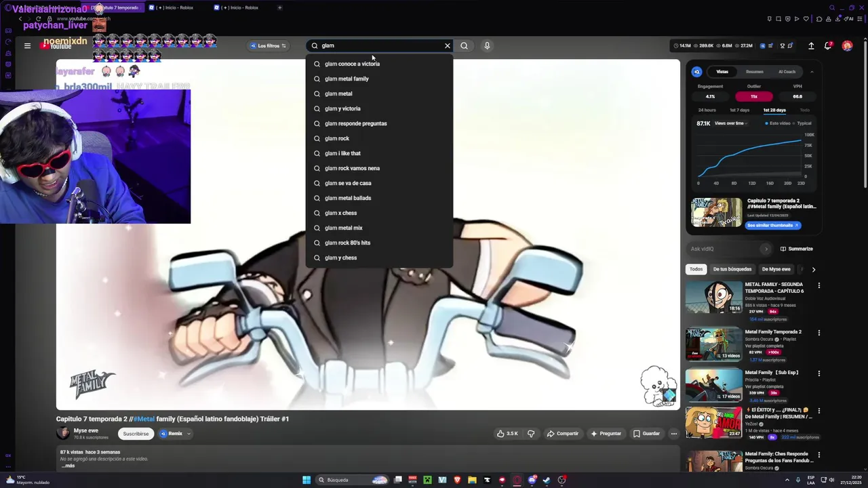Select suggestion 'glam y victoria'

click(x=379, y=108)
